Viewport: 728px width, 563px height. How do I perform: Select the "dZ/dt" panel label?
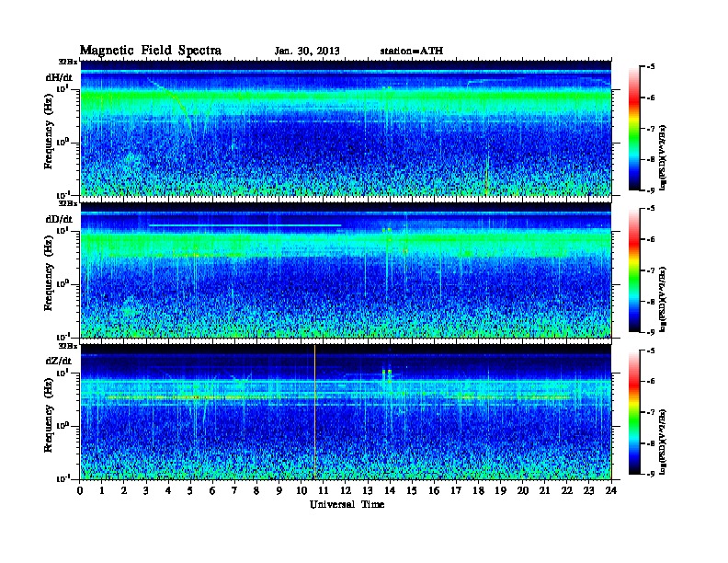(x=59, y=361)
